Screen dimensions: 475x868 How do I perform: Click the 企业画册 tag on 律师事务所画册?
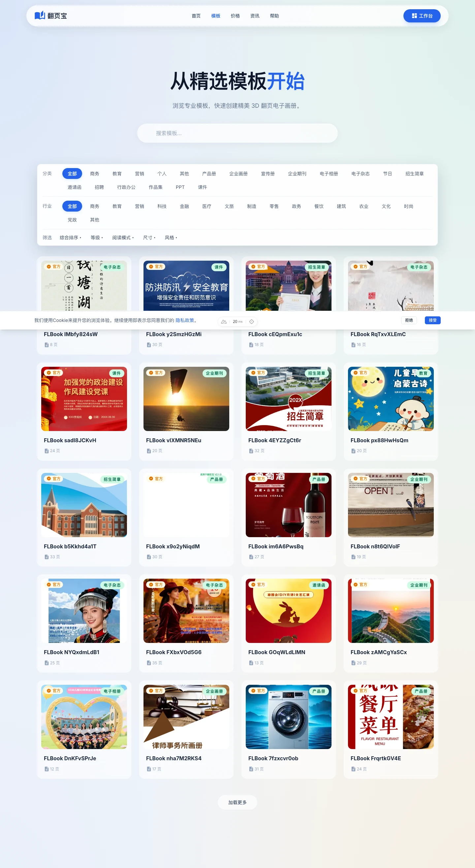(x=214, y=691)
